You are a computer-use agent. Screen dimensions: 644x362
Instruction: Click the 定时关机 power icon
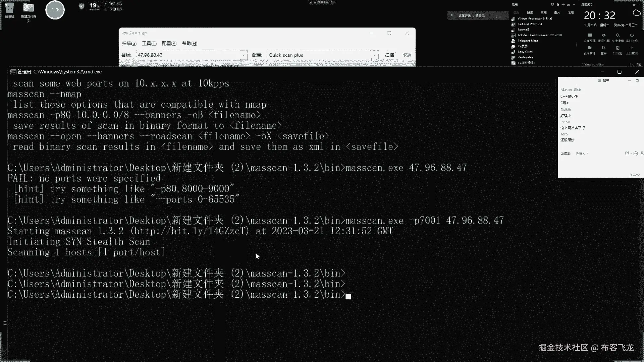[x=632, y=36]
